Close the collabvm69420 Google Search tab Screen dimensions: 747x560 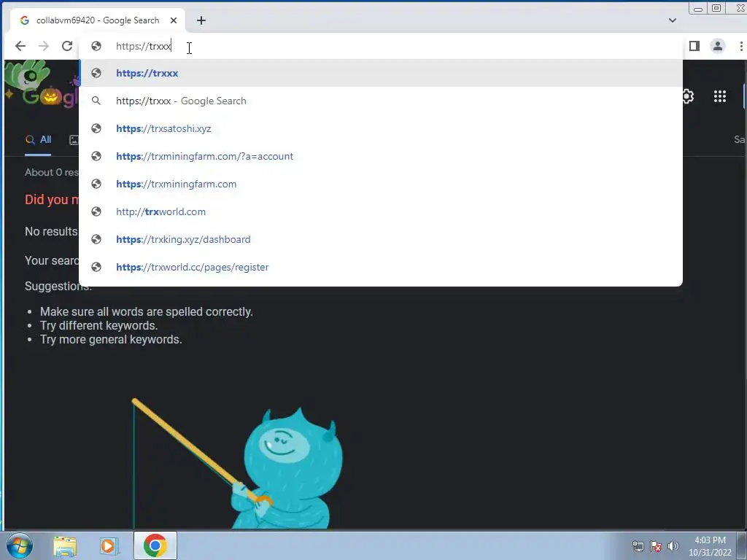click(x=174, y=20)
